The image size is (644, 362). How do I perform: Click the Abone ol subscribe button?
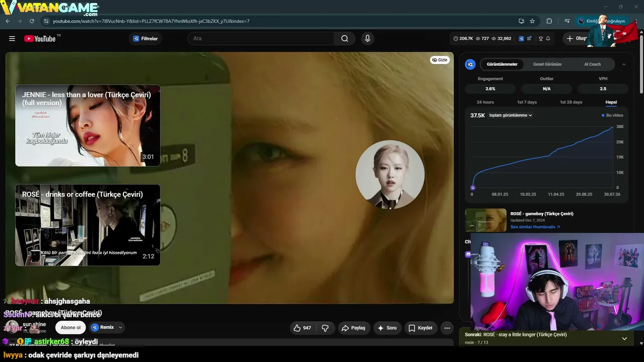(70, 327)
